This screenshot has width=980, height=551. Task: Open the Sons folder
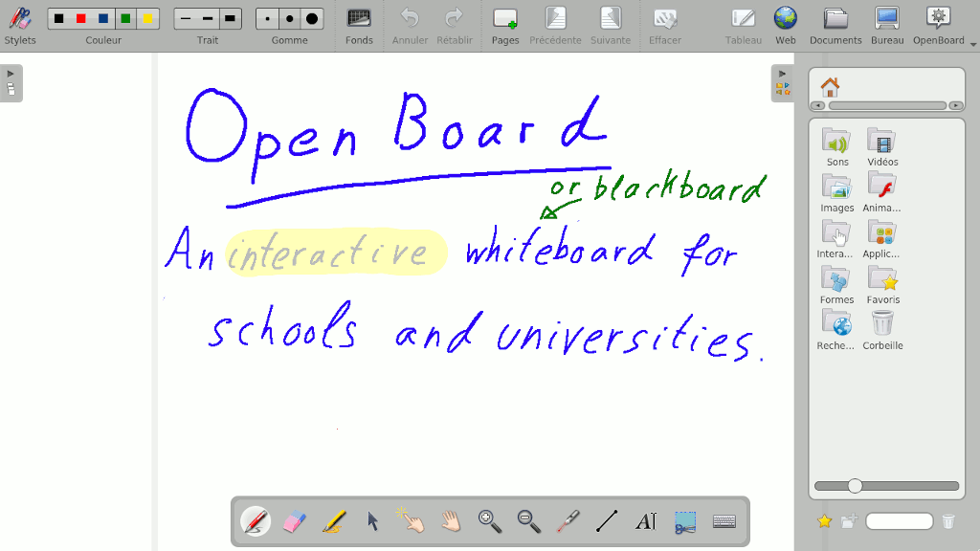click(x=836, y=147)
